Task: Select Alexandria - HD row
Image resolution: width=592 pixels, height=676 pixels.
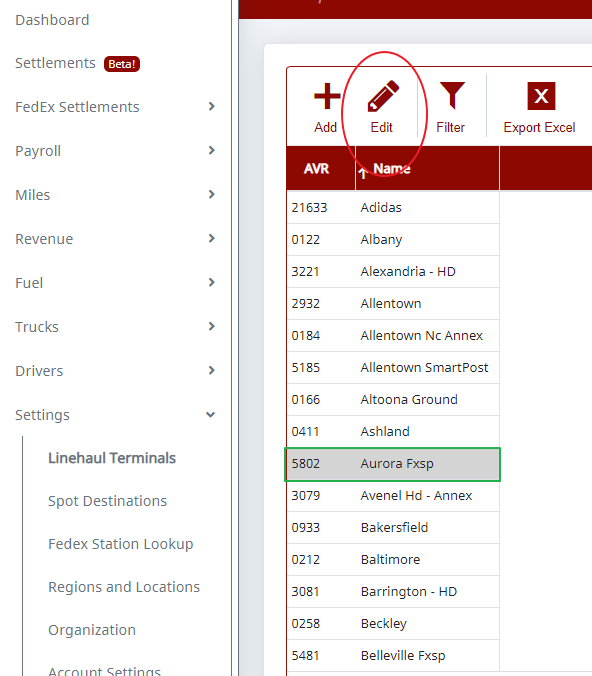Action: 393,272
